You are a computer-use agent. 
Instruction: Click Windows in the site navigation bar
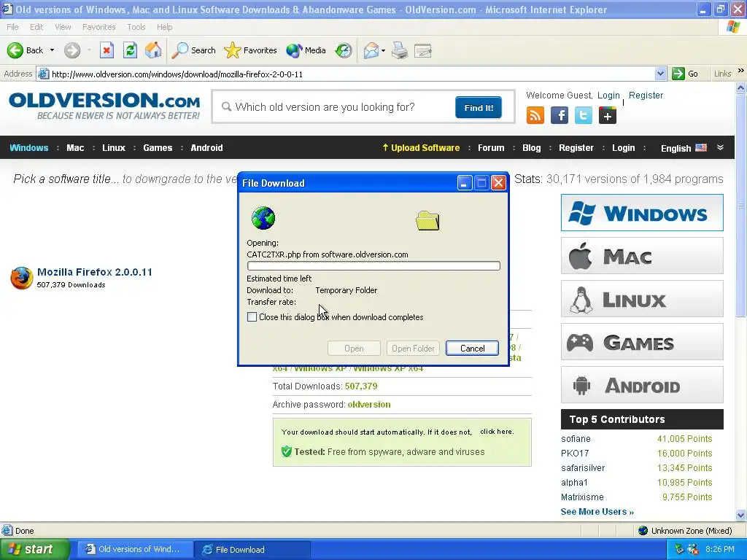pos(29,147)
